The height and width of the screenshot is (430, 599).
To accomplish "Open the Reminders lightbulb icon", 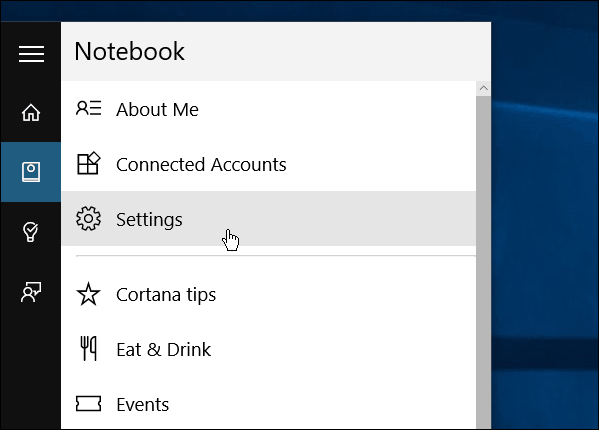I will [31, 232].
